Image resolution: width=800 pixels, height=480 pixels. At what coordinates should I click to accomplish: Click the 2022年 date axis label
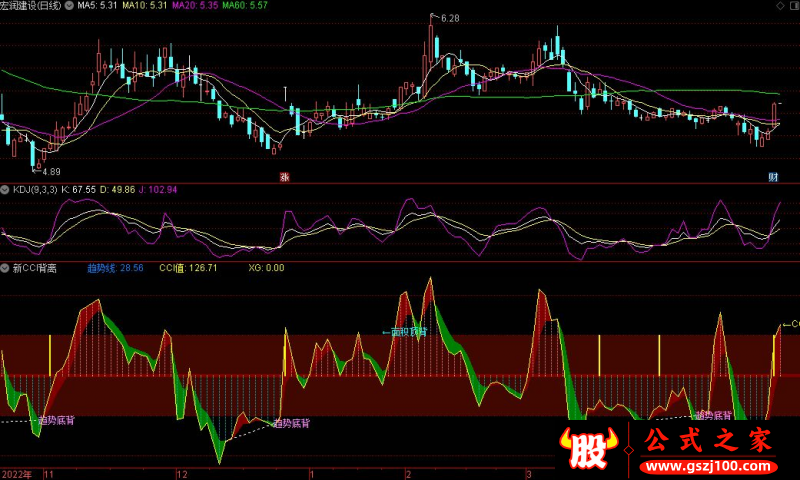pos(17,473)
